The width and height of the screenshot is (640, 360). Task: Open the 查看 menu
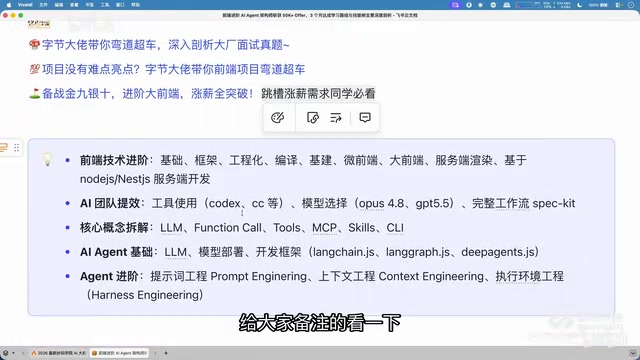[74, 5]
